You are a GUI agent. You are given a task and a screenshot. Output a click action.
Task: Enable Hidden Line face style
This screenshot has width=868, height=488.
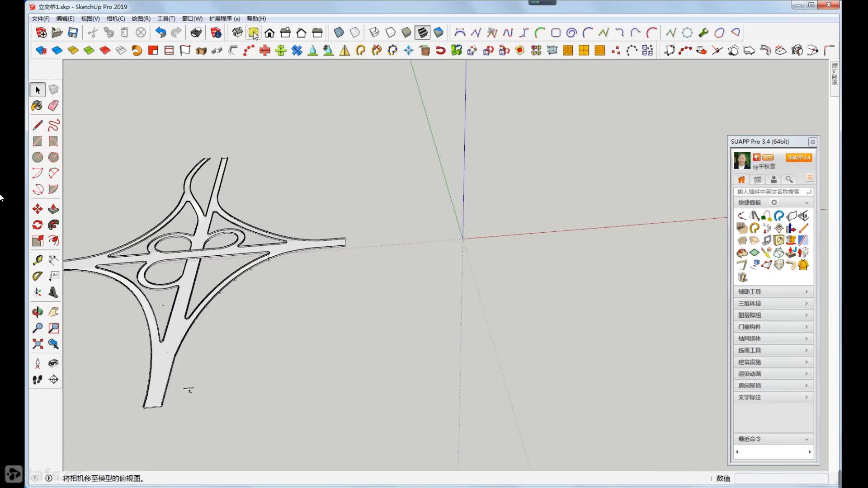391,33
